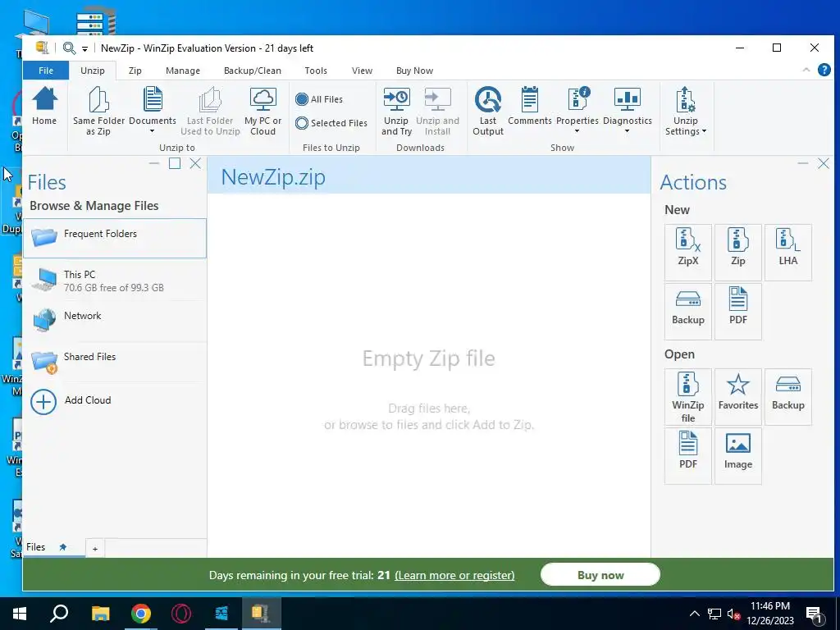Open Shared Files in Files pane
840x630 pixels.
(115, 362)
